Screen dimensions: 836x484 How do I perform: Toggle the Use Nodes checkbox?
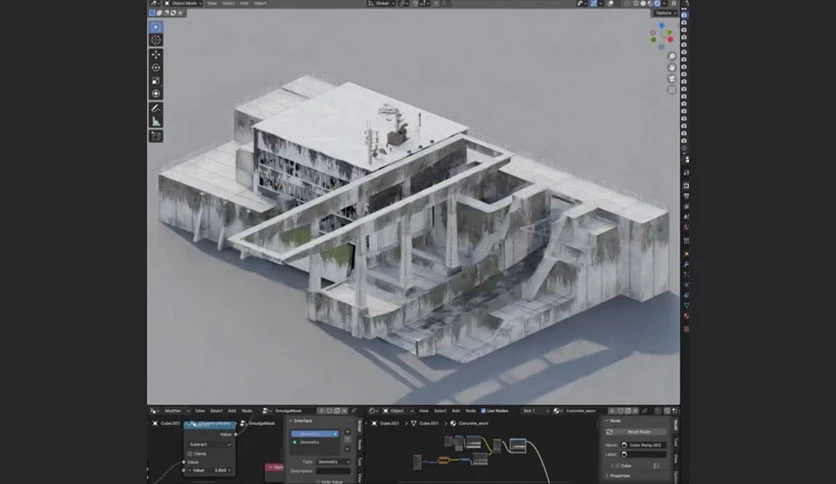pos(483,411)
